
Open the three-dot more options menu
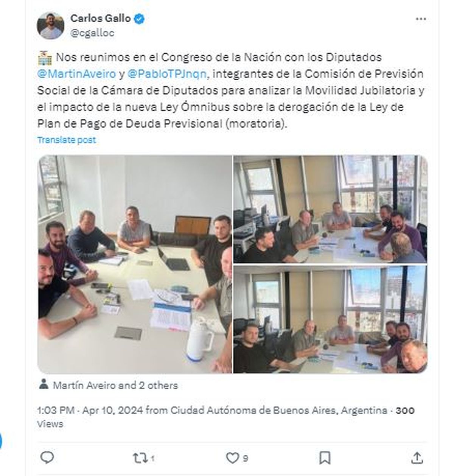tap(421, 19)
